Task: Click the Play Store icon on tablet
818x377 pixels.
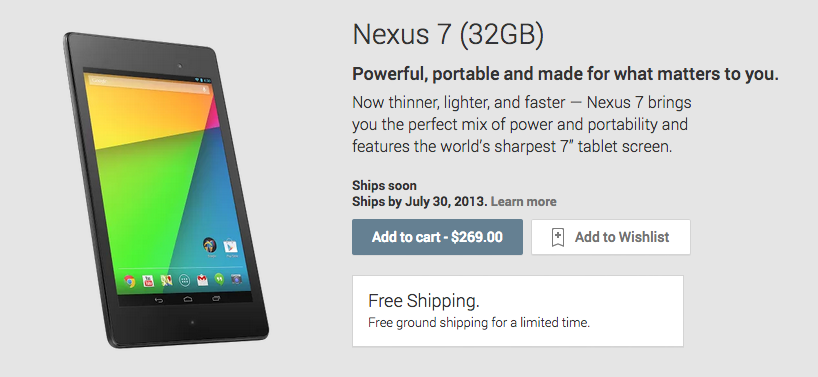Action: (x=230, y=246)
